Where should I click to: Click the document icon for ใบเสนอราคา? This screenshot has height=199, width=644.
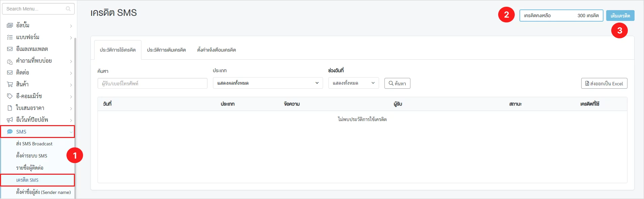pyautogui.click(x=10, y=108)
